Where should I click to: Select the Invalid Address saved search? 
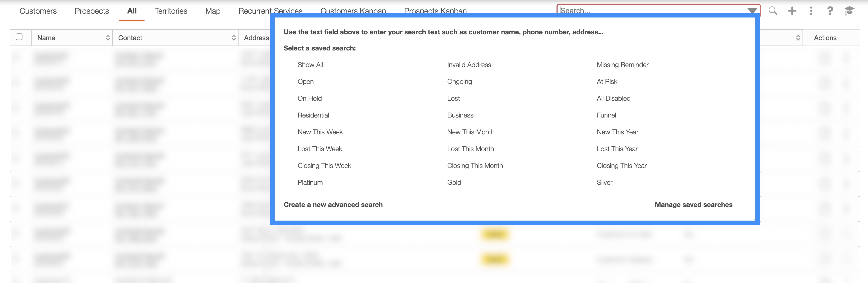click(x=469, y=65)
